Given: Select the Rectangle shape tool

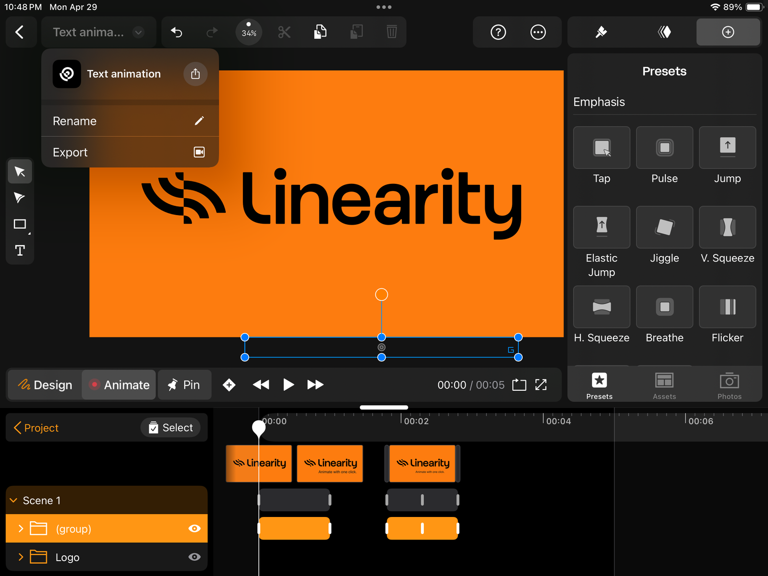Looking at the screenshot, I should click(x=20, y=224).
